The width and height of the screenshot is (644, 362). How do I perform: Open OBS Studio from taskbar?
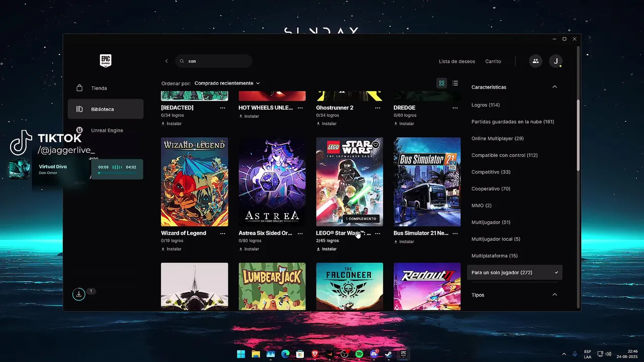tap(345, 354)
